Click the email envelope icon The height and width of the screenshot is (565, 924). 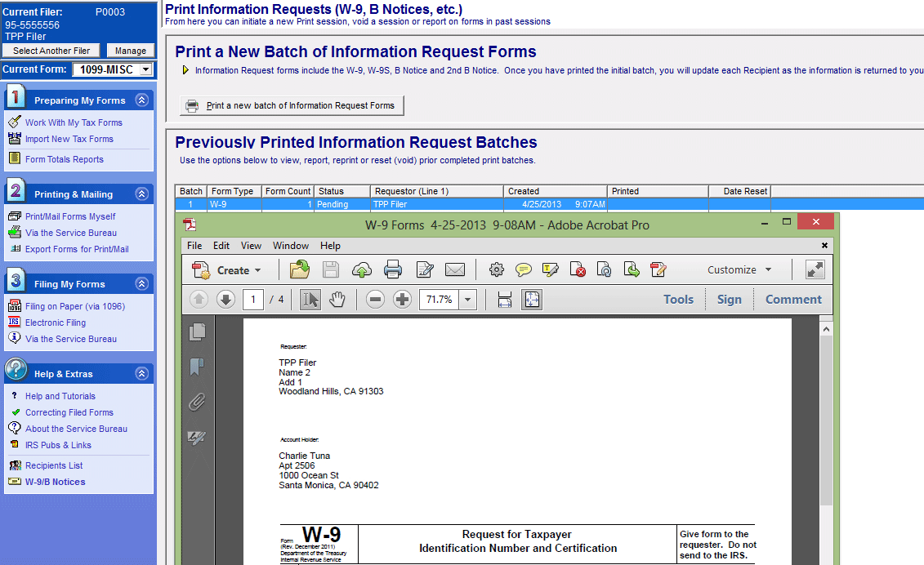455,269
